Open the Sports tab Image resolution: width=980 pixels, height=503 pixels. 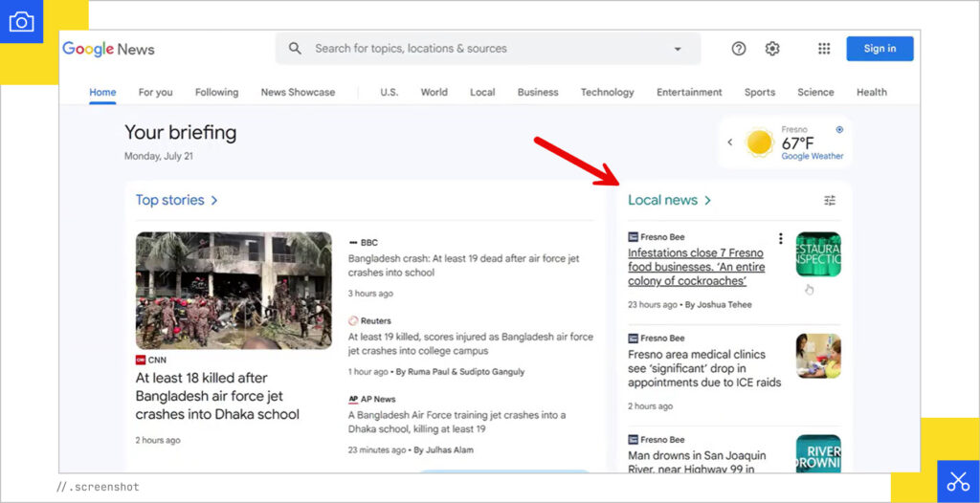[760, 93]
